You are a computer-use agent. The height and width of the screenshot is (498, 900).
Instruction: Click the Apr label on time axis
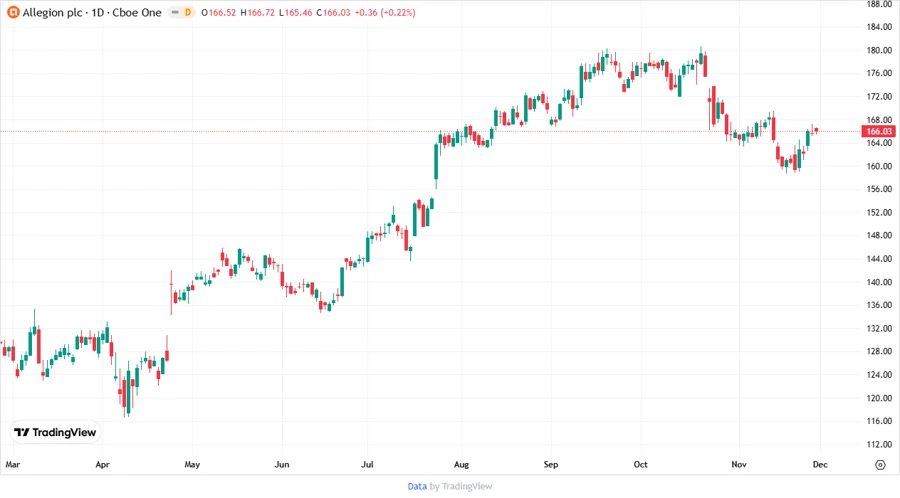102,464
